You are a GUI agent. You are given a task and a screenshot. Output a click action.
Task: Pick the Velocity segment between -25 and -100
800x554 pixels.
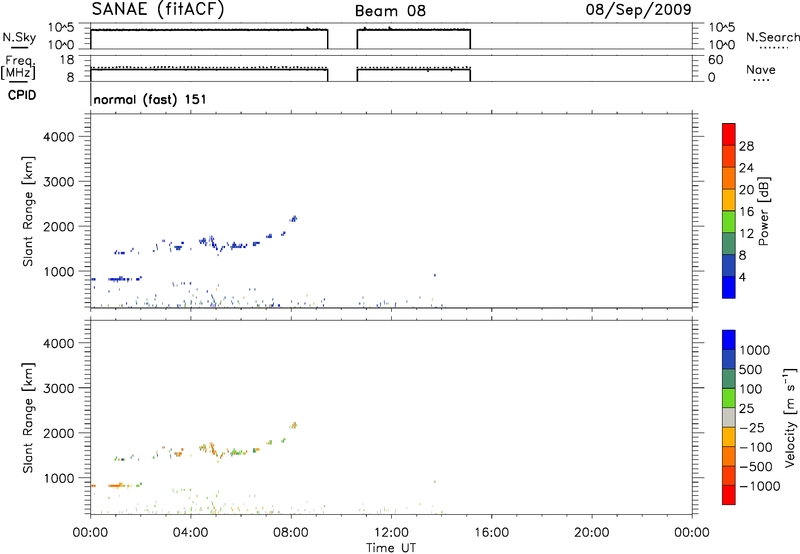click(x=729, y=437)
